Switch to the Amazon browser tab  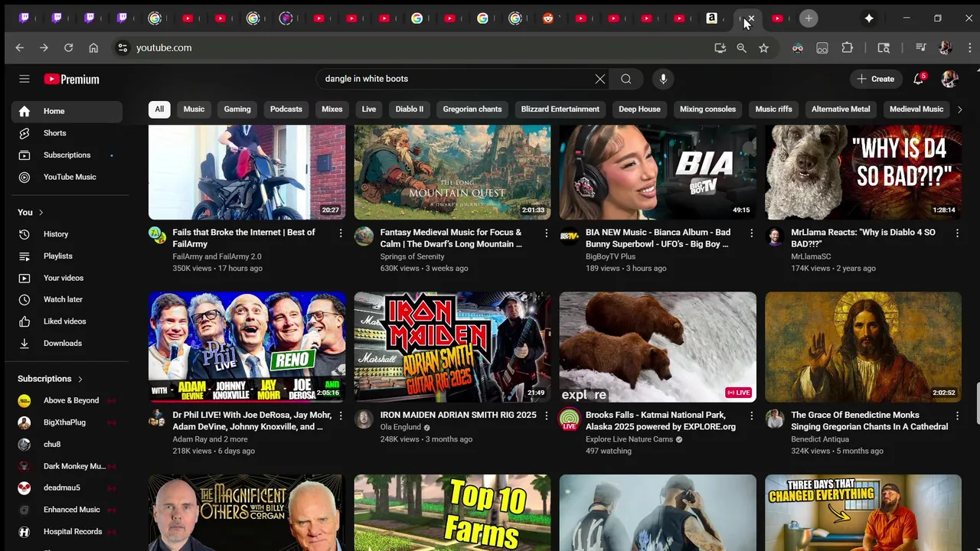click(x=711, y=18)
